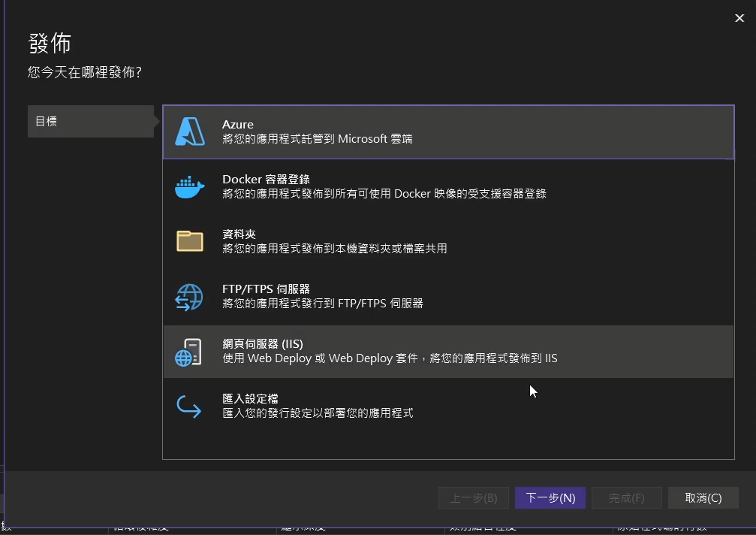756x535 pixels.
Task: Cancel publishing with 取消(C)
Action: click(x=703, y=498)
